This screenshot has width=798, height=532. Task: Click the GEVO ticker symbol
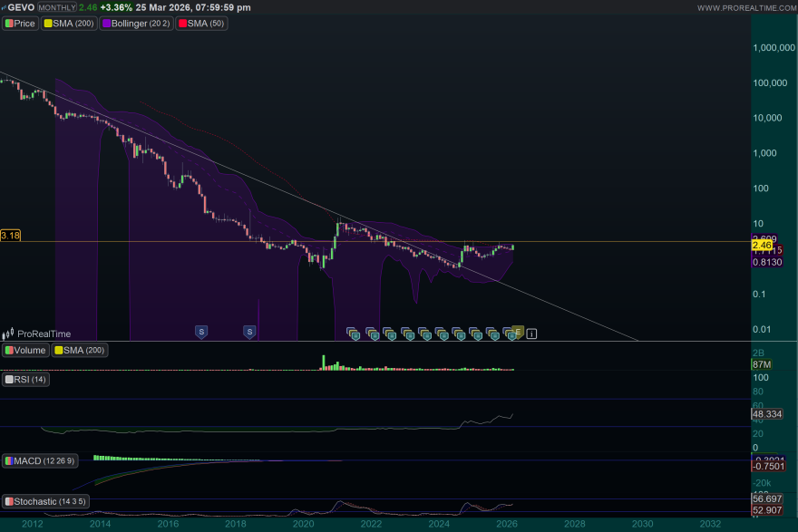(x=23, y=7)
